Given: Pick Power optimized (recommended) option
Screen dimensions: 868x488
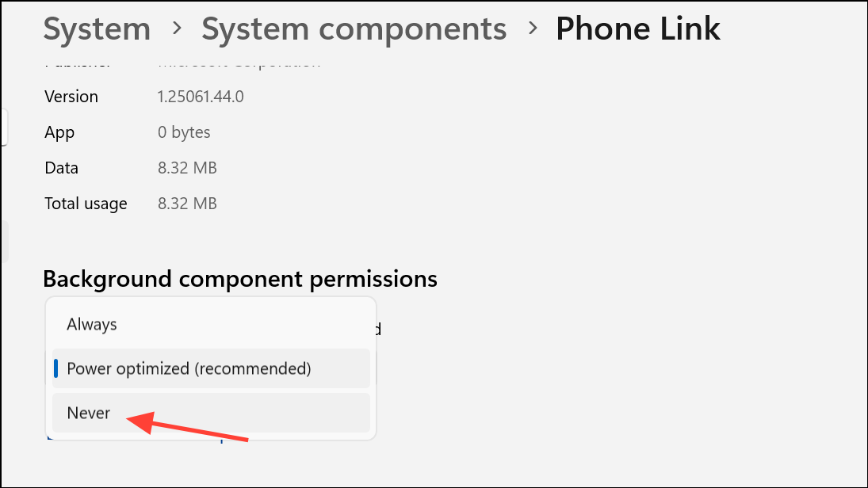Looking at the screenshot, I should 211,368.
